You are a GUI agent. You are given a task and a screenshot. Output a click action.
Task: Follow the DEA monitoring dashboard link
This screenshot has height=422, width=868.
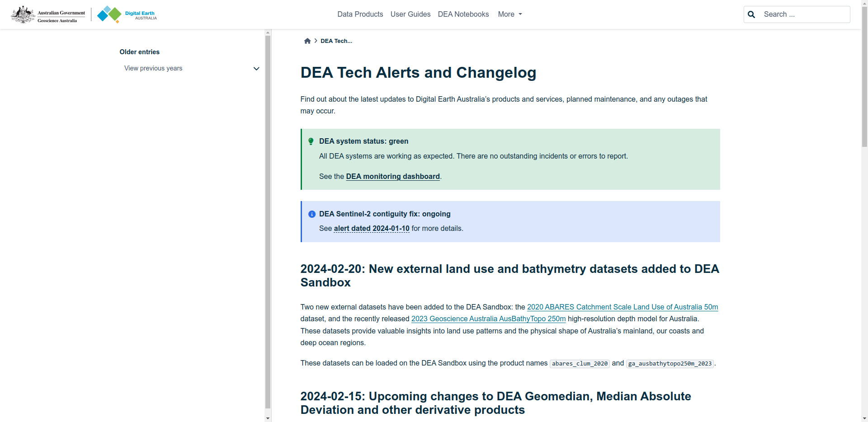tap(392, 177)
